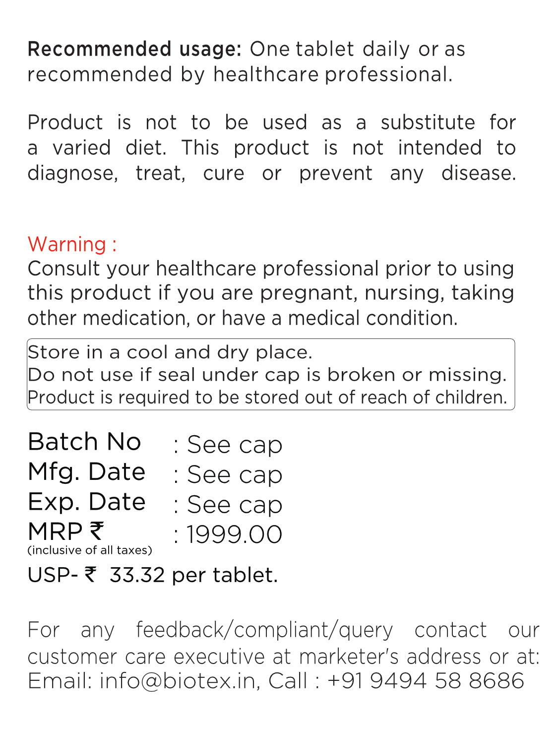Click the bold Recommended usage label
Screen dimensions: 560x730
pos(134,49)
